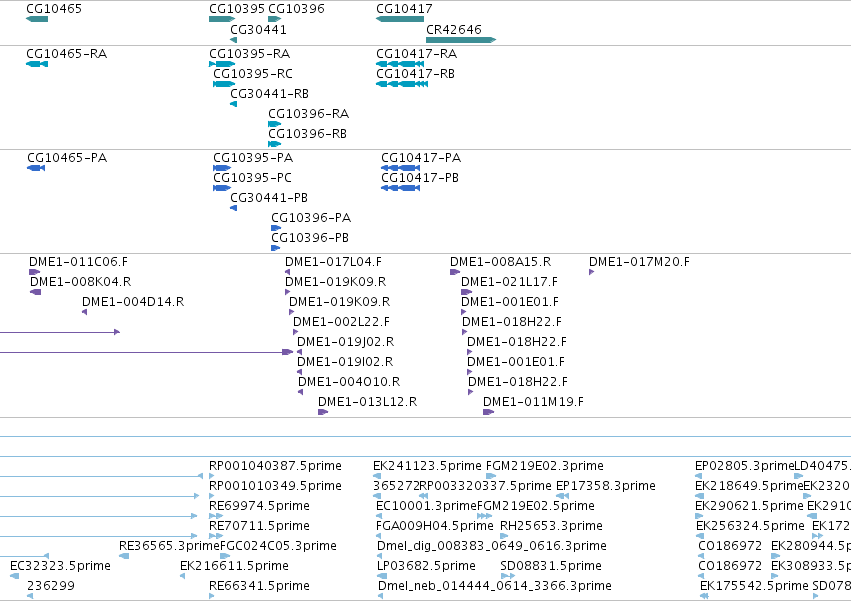Select transcript CG10395-RA label

tap(250, 54)
